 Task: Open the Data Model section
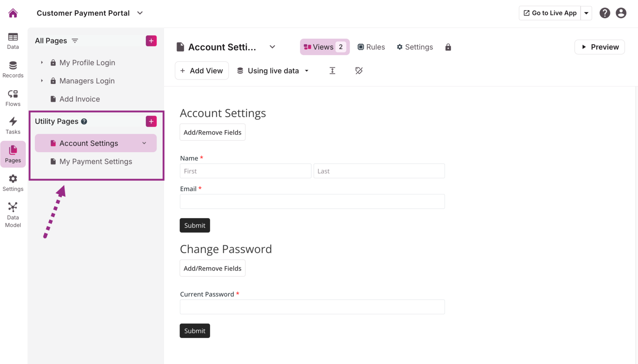click(x=13, y=215)
